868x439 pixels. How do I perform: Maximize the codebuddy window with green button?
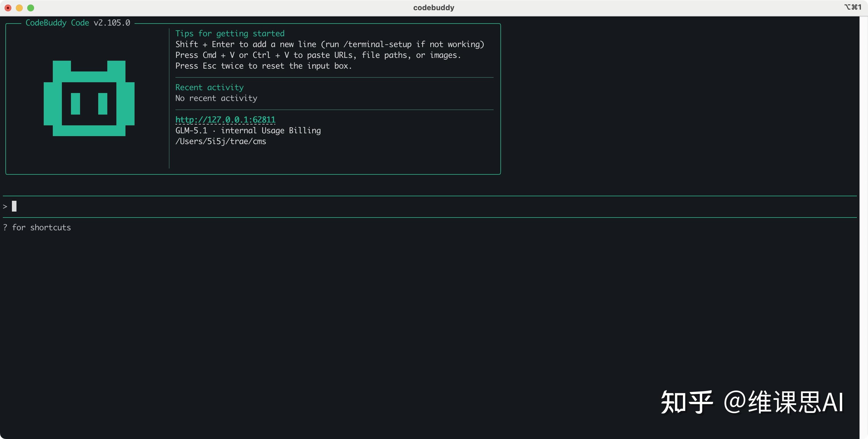pos(31,8)
